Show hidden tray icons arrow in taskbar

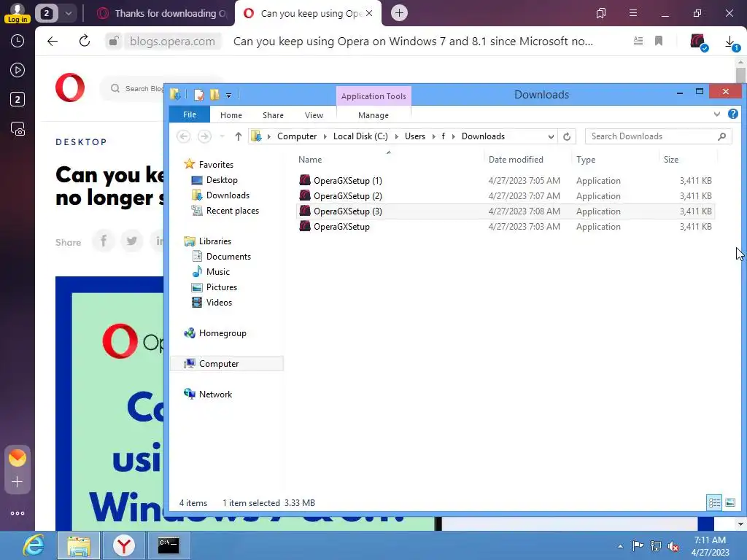[x=620, y=546]
